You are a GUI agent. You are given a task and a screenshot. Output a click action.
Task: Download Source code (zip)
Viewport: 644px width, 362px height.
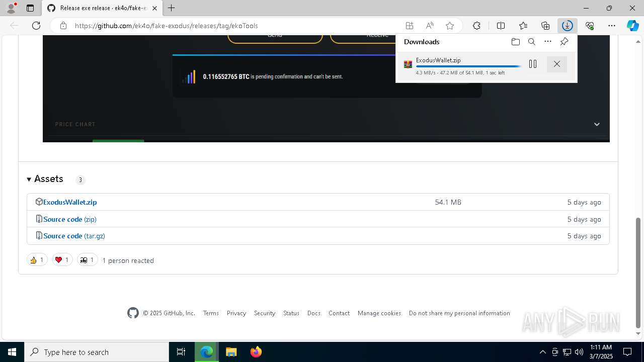(x=70, y=219)
